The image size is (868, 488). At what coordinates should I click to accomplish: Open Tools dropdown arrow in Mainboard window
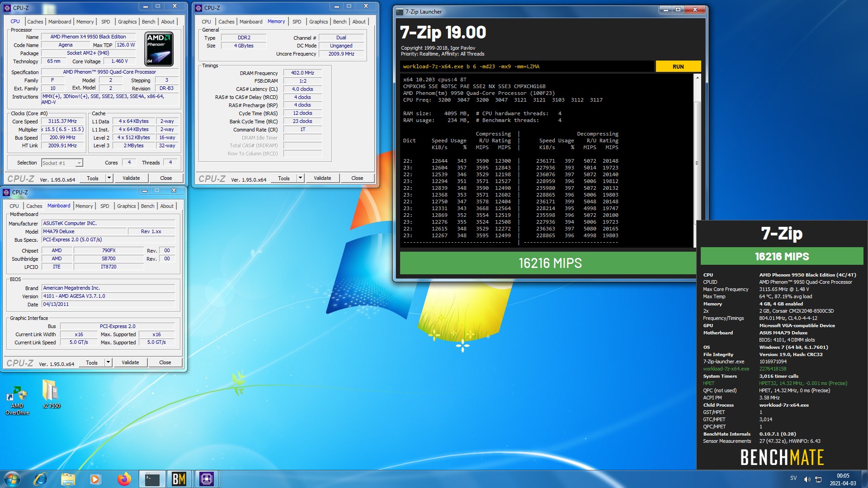point(108,362)
